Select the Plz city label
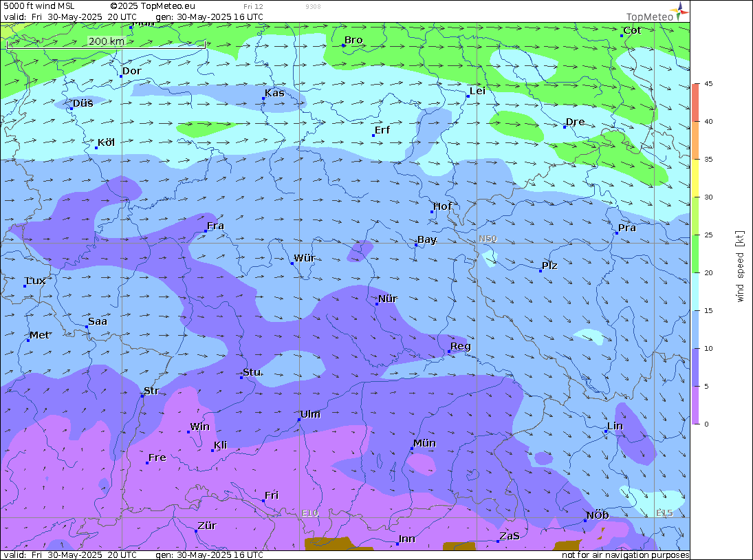Viewport: 753px width, 560px height. (x=549, y=266)
